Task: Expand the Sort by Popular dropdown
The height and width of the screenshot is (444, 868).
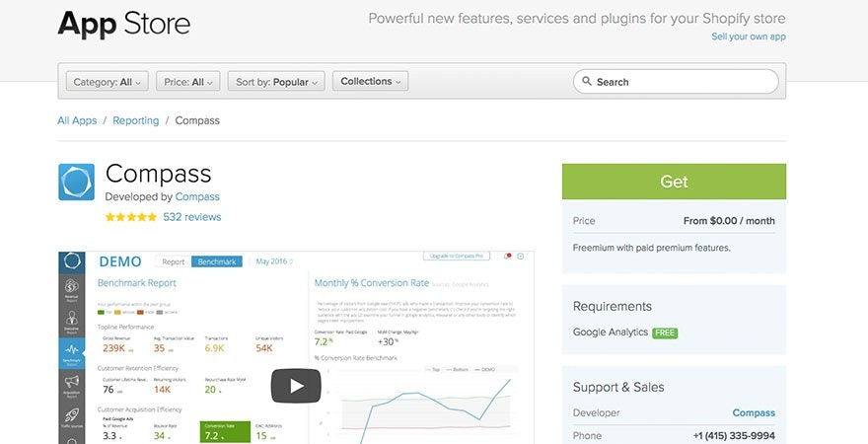Action: (x=276, y=82)
